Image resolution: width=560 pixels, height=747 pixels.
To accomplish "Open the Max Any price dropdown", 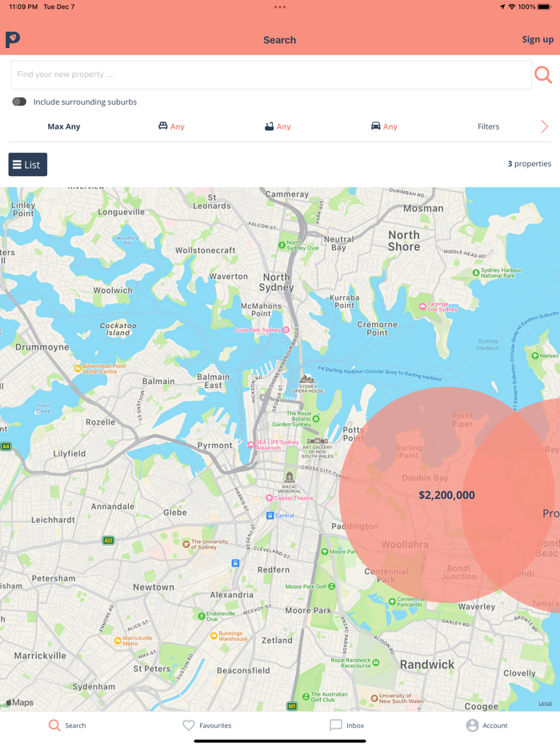I will pyautogui.click(x=64, y=126).
